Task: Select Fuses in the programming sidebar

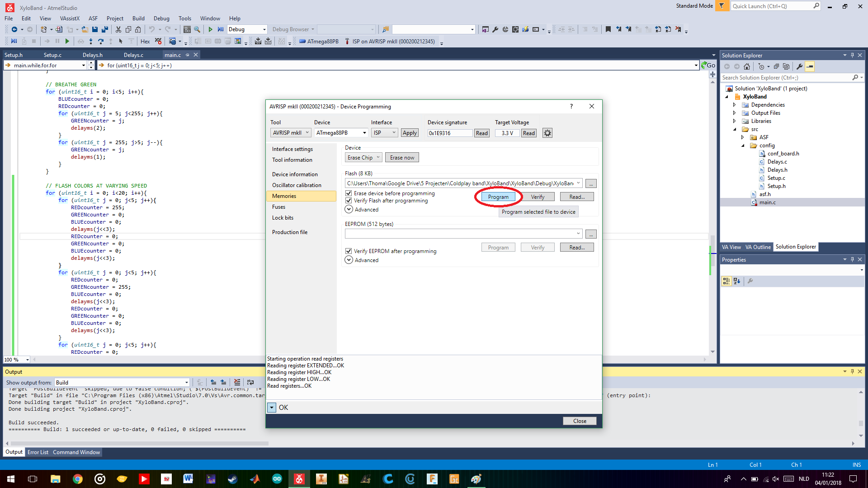Action: click(x=279, y=207)
